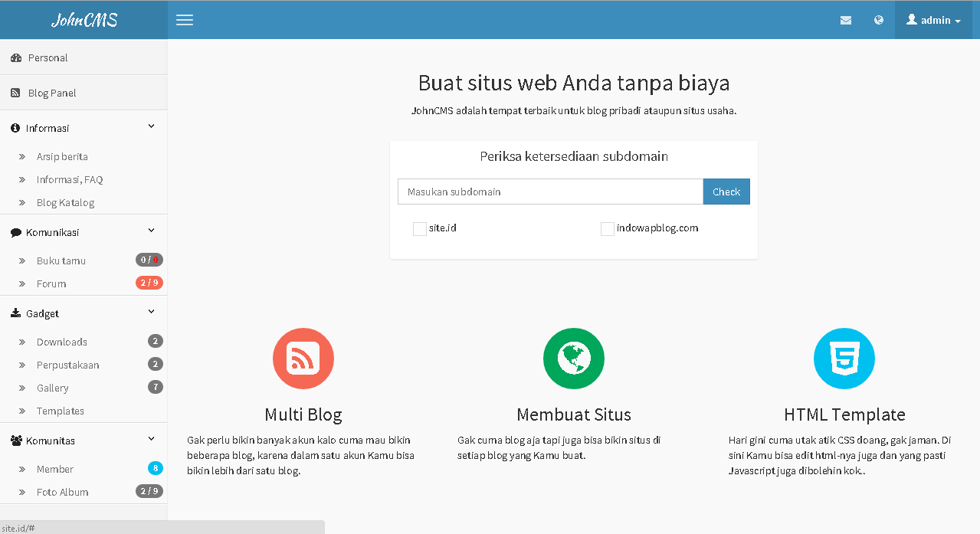Screen dimensions: 980x534
Task: Open Gallery in sidebar
Action: pyautogui.click(x=53, y=388)
